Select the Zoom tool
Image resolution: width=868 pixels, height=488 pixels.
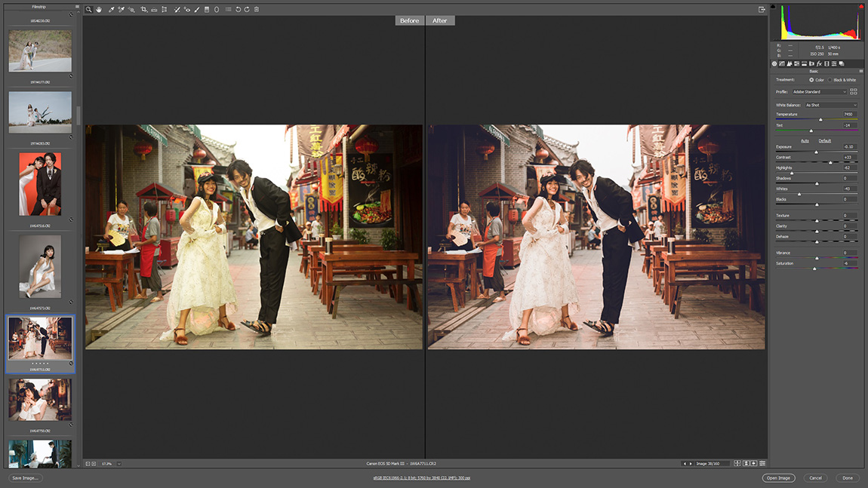(88, 9)
